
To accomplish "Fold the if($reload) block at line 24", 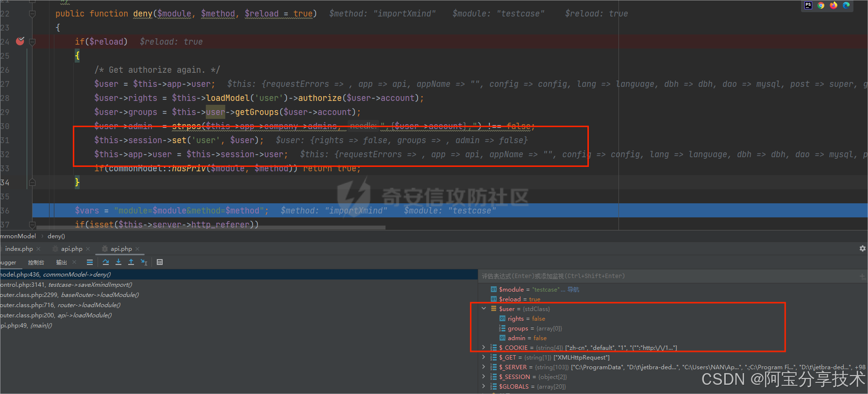I will click(32, 42).
